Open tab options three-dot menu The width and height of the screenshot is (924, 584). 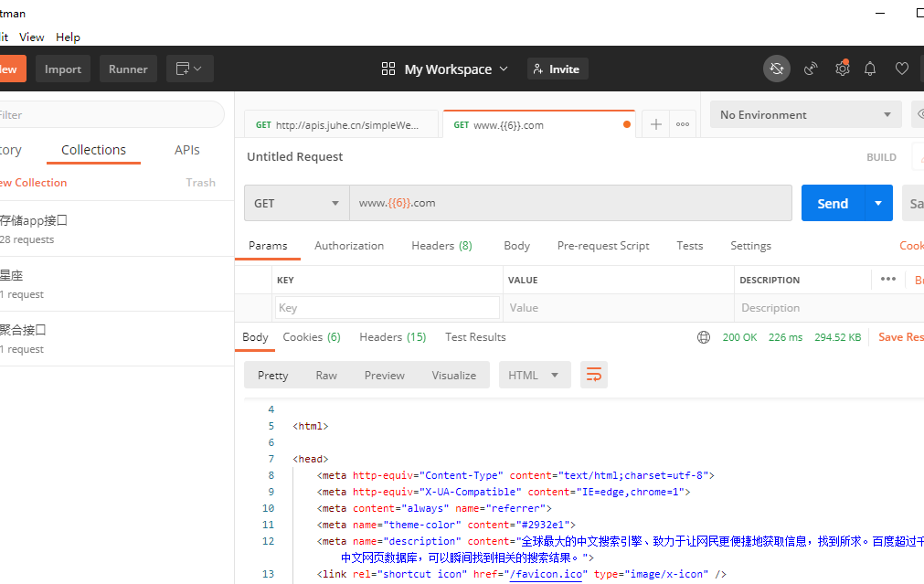point(683,124)
